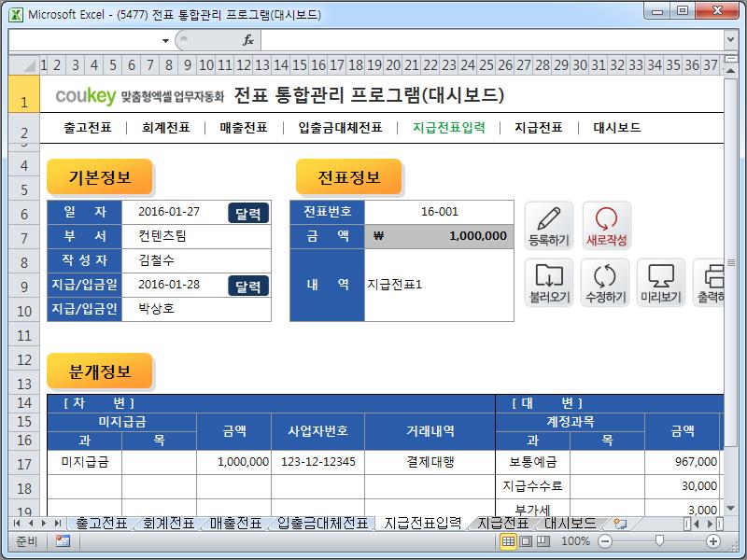Select the 대시보드 sheet tab
747x560 pixels.
pyautogui.click(x=570, y=524)
